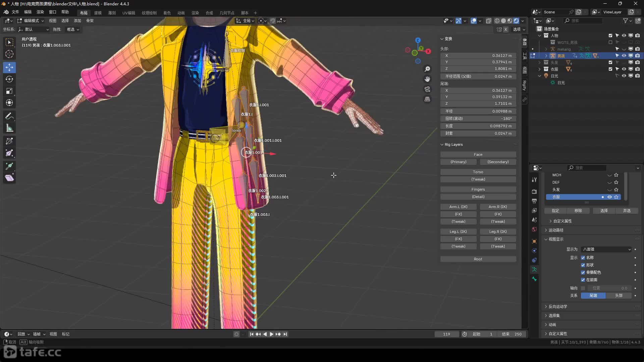
Task: Toggle the 在前面 checkbox
Action: (x=583, y=280)
